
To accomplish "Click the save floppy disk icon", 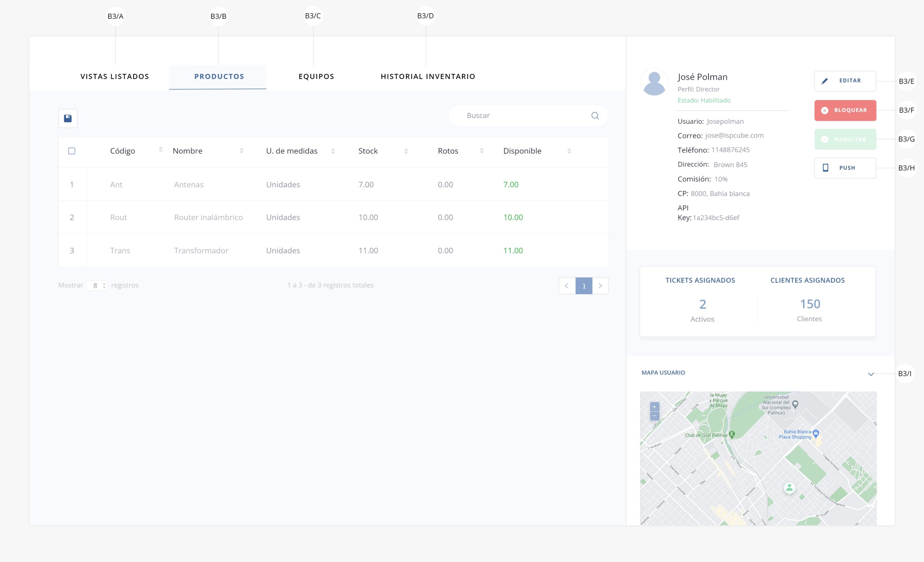I will [x=68, y=118].
